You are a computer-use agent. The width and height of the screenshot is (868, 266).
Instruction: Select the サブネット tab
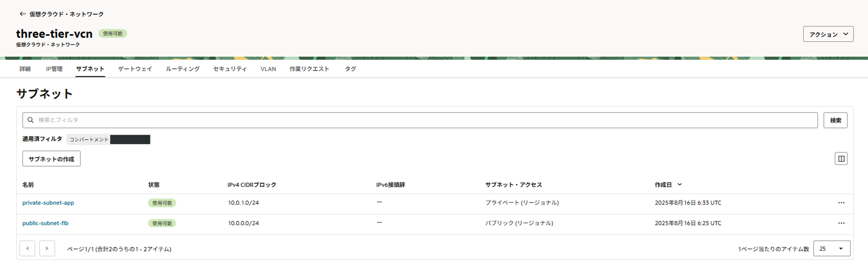[x=90, y=69]
